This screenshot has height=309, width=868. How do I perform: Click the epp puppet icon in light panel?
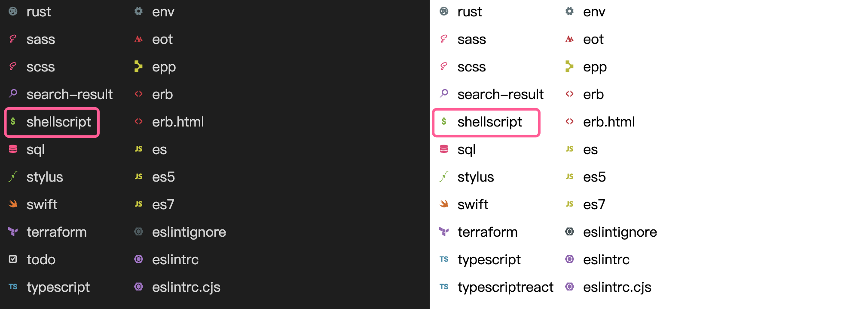(569, 66)
